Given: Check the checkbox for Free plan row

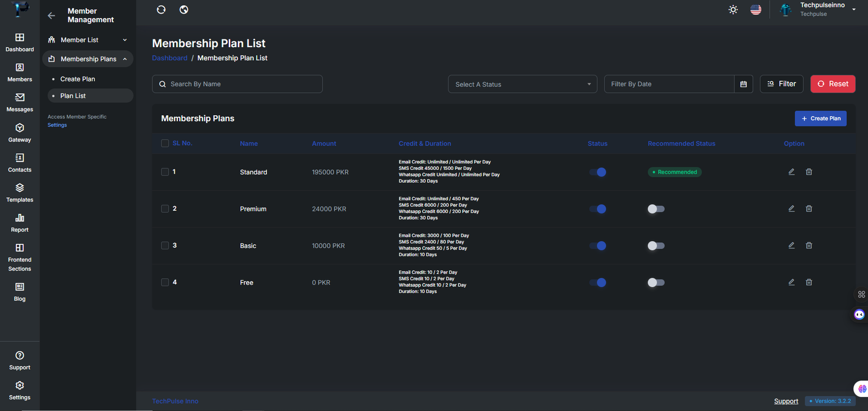Looking at the screenshot, I should click(165, 282).
